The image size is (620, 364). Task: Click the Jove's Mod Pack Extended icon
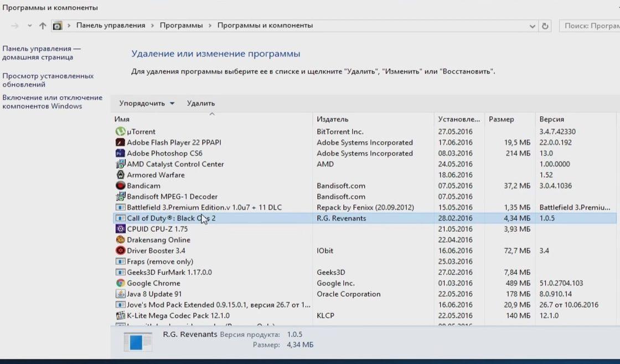120,305
